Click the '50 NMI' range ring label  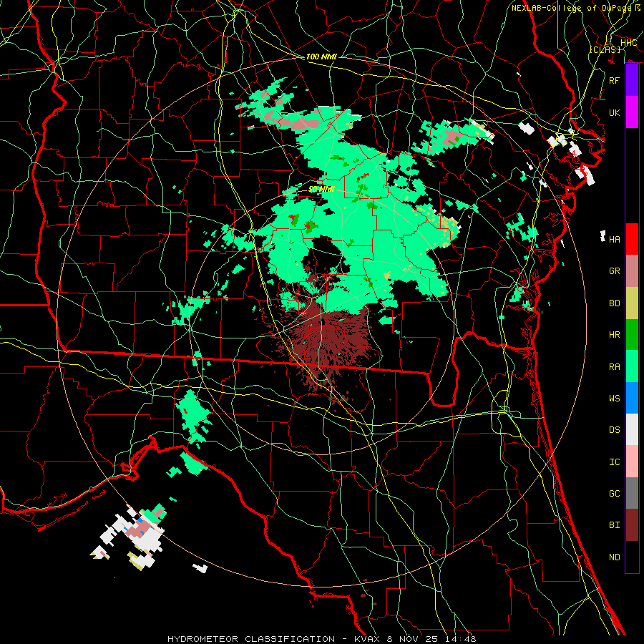pos(321,190)
